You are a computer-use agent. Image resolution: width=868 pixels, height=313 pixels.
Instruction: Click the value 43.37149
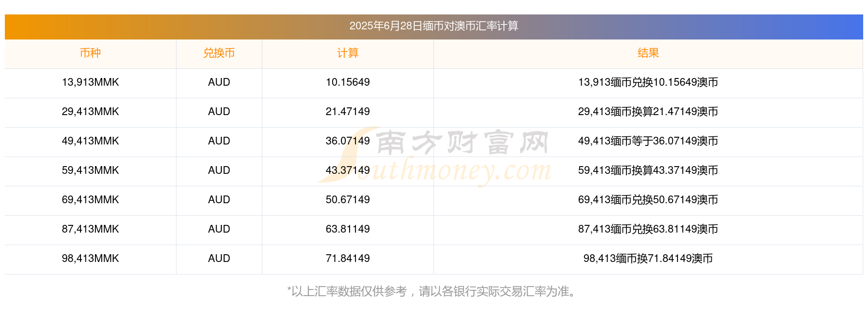pyautogui.click(x=348, y=170)
